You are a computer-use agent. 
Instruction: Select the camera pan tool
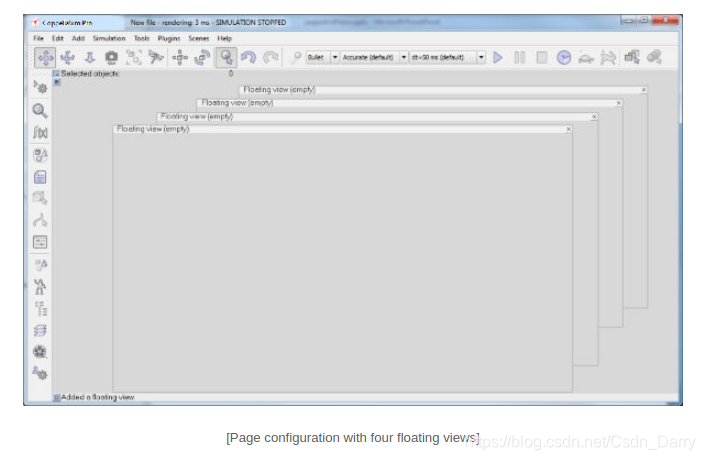45,58
